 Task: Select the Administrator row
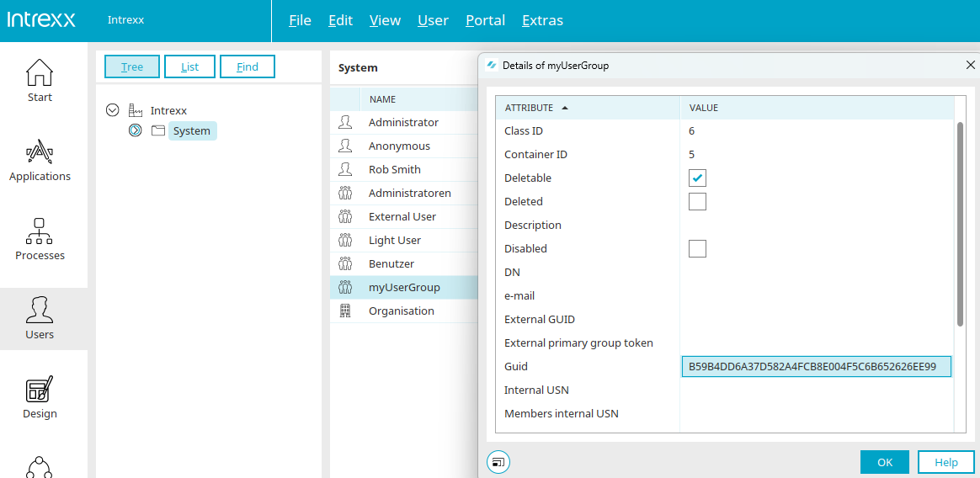[404, 123]
